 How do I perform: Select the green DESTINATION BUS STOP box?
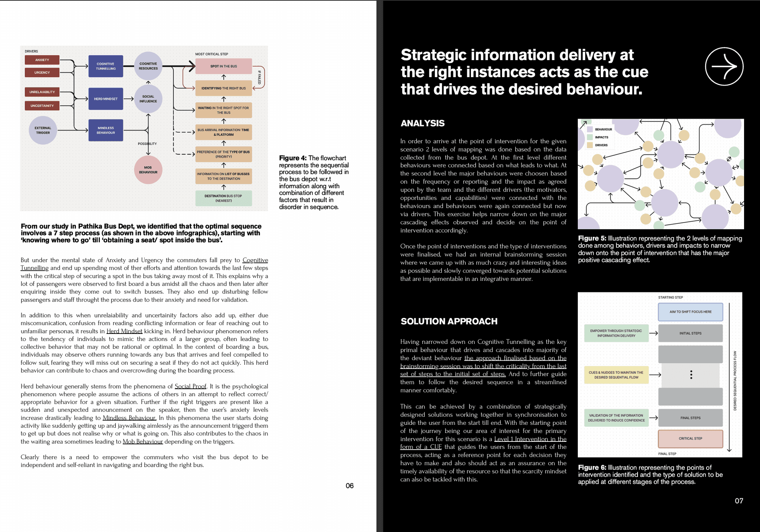(x=223, y=198)
